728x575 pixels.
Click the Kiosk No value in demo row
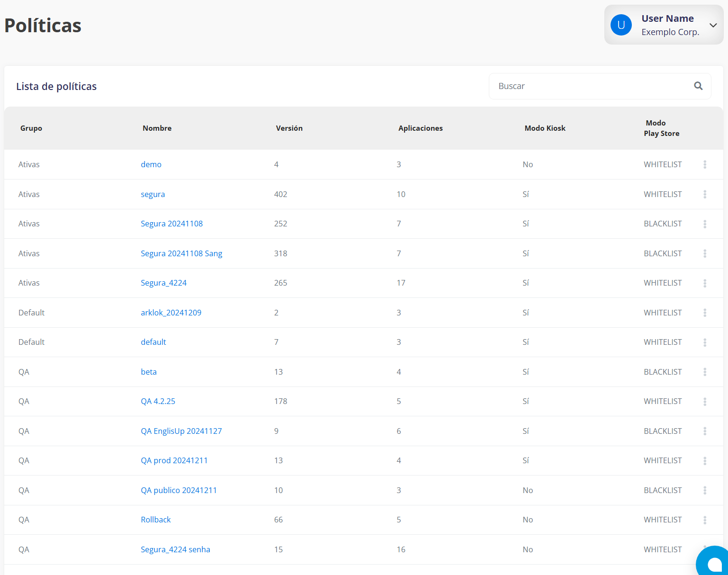(x=528, y=164)
